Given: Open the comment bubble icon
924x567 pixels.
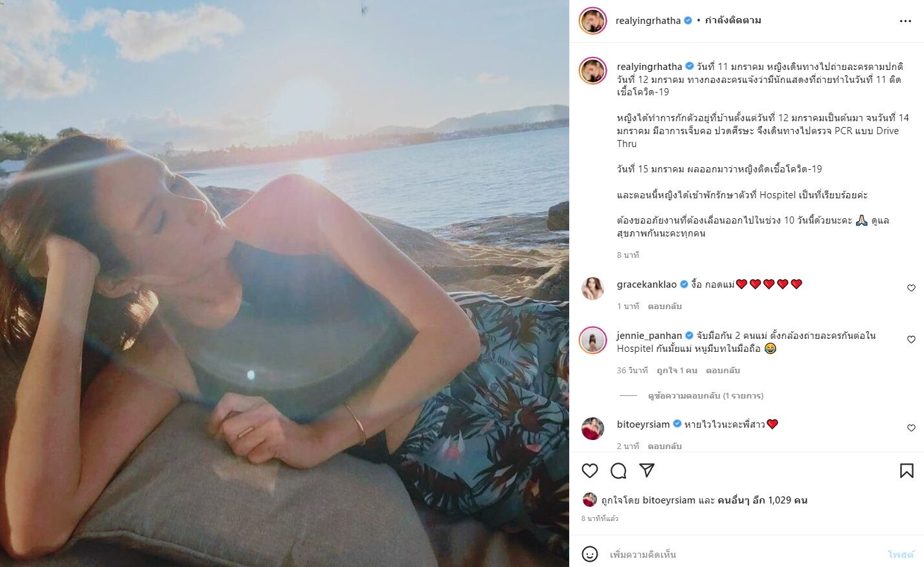Looking at the screenshot, I should click(618, 470).
